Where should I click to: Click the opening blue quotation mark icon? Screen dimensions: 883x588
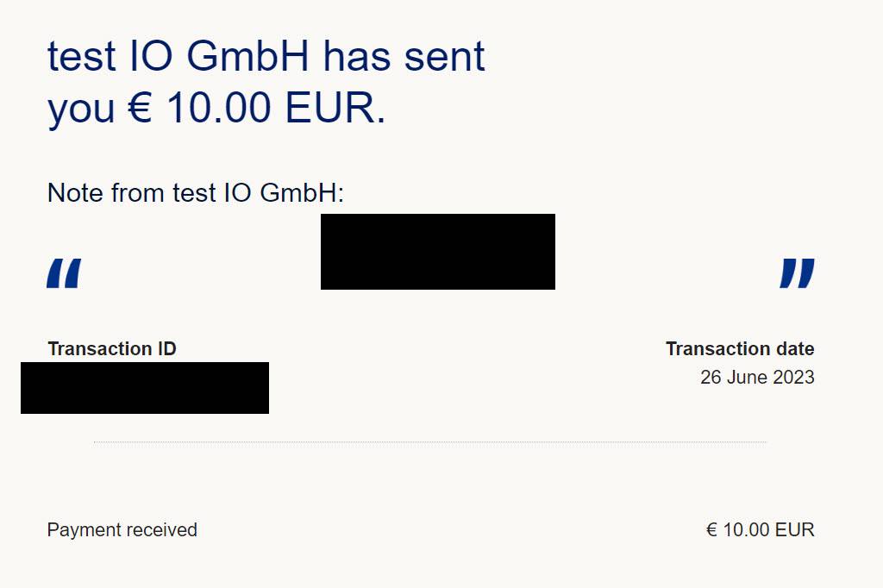point(64,273)
